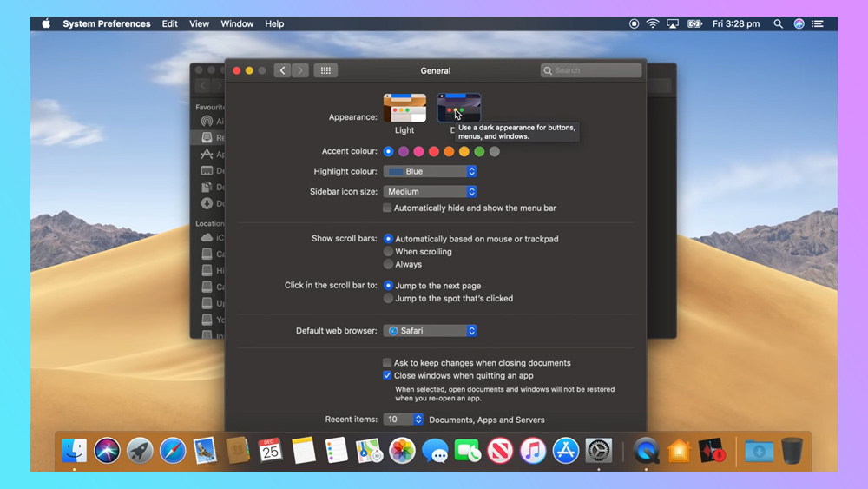
Task: Open News in the Dock
Action: point(501,450)
